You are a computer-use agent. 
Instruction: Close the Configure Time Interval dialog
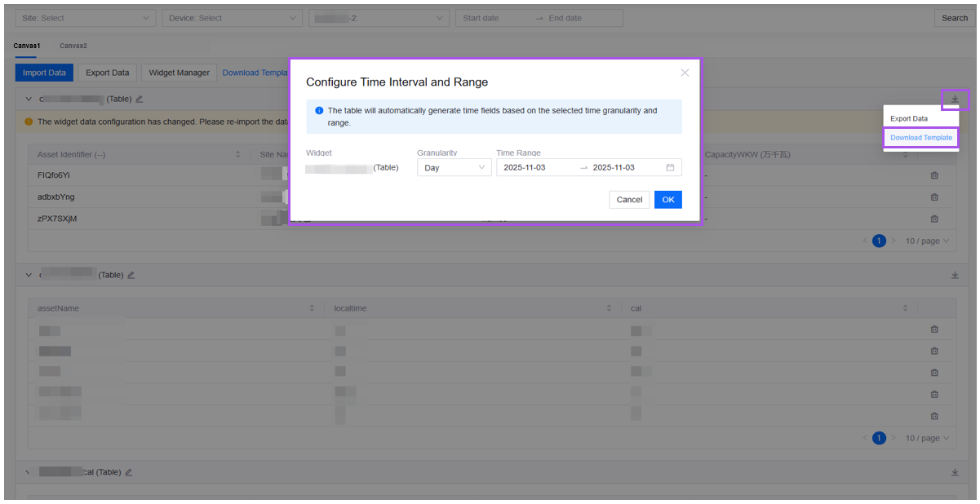[x=685, y=73]
